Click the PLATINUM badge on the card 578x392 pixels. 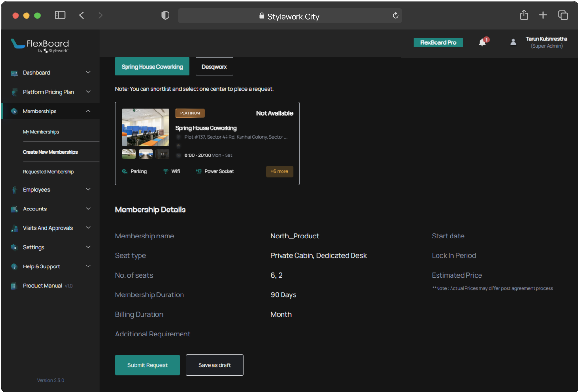pos(190,113)
